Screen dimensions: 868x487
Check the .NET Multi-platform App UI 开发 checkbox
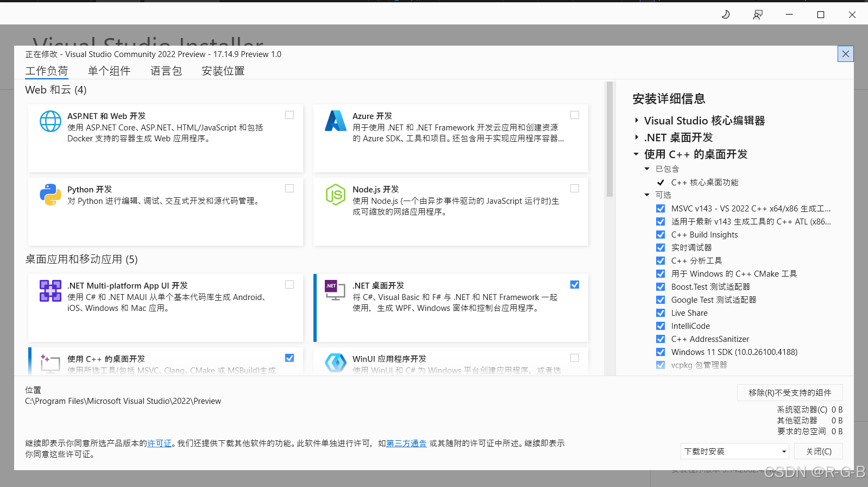click(x=290, y=285)
